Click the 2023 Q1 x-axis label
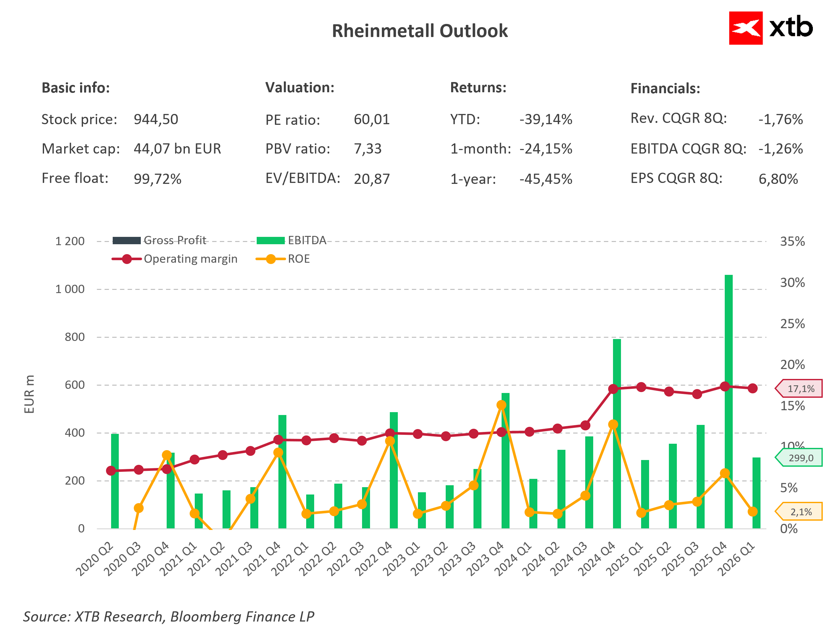The height and width of the screenshot is (634, 840). pyautogui.click(x=401, y=559)
